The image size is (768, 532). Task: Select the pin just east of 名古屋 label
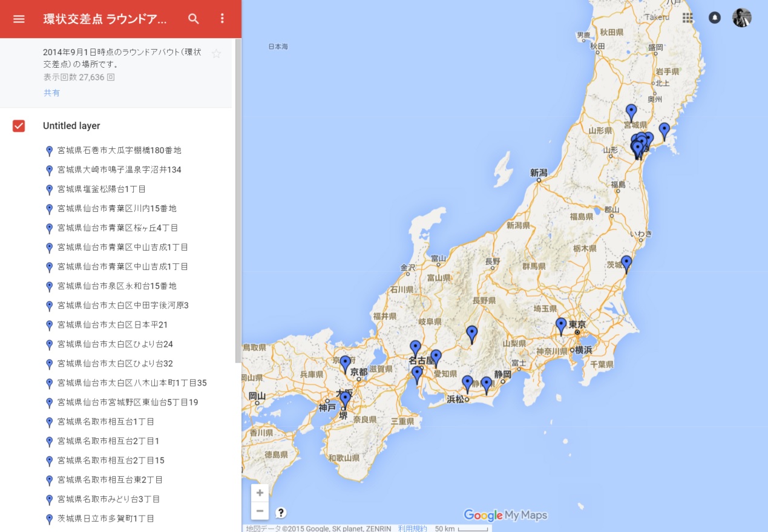point(436,358)
